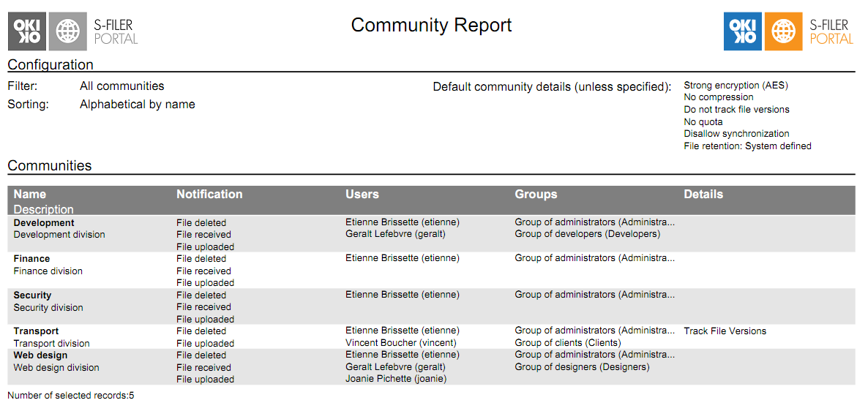Click 'Default community details (unless specified):' label

tap(552, 87)
